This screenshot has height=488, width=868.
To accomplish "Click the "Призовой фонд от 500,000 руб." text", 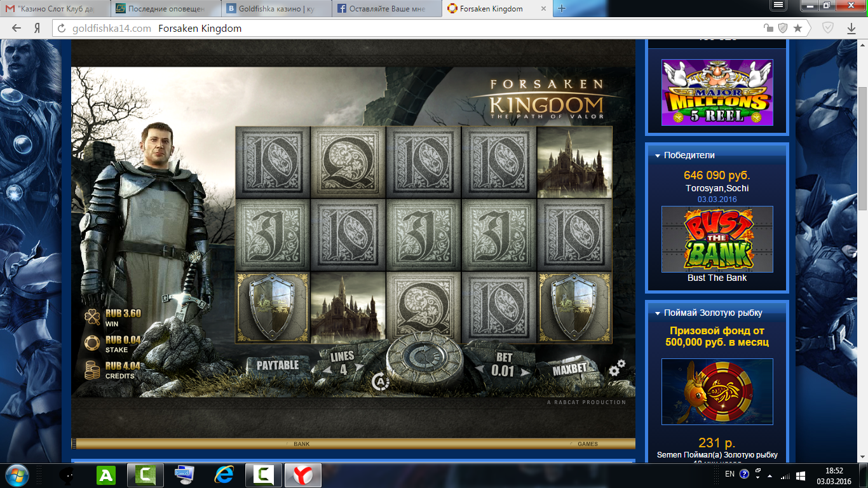I will (717, 337).
